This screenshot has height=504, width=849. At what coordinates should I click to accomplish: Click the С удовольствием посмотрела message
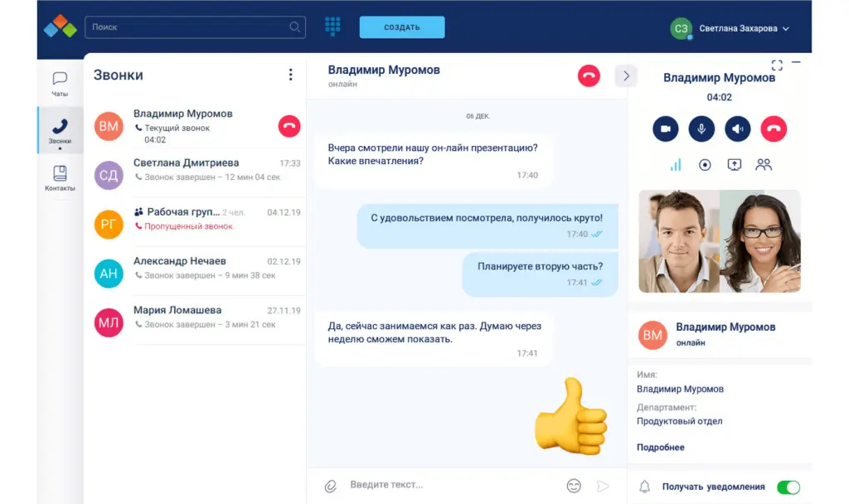(x=488, y=225)
